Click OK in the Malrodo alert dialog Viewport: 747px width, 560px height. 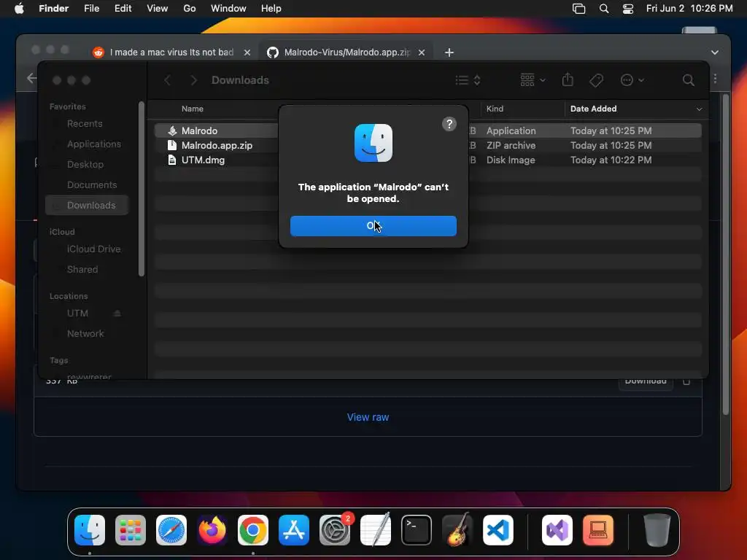(x=373, y=226)
